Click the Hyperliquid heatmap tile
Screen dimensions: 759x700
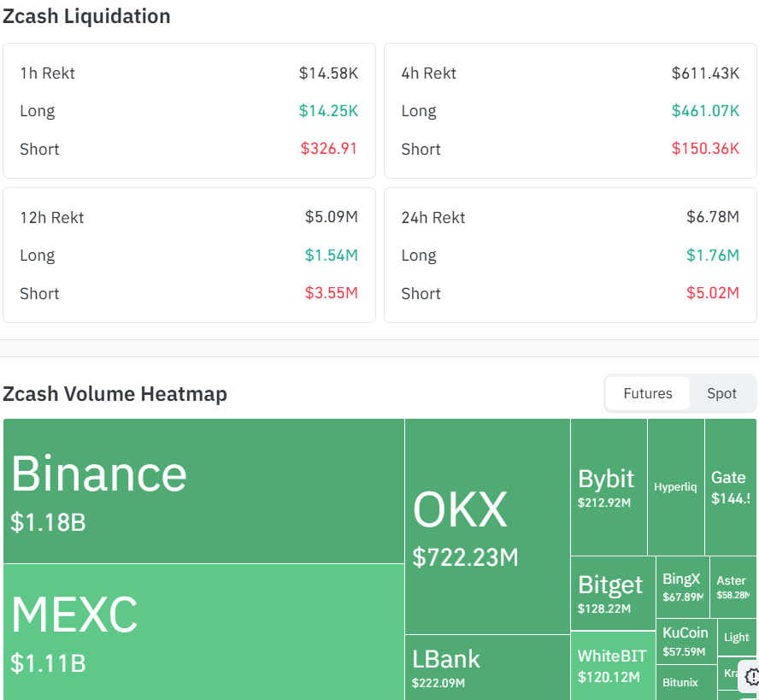coord(676,487)
